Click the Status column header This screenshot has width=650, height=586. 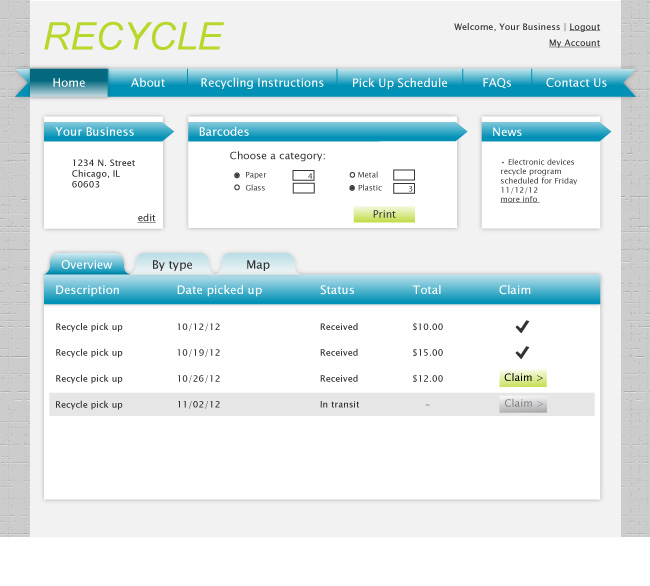click(337, 290)
